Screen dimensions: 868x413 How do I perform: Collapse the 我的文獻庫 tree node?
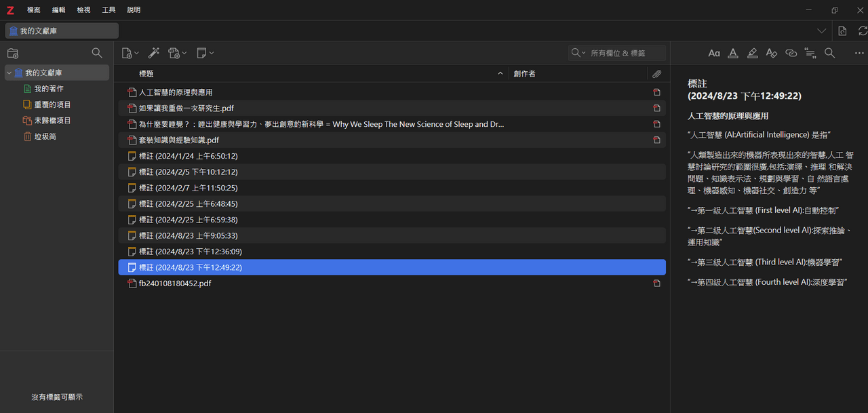coord(9,73)
